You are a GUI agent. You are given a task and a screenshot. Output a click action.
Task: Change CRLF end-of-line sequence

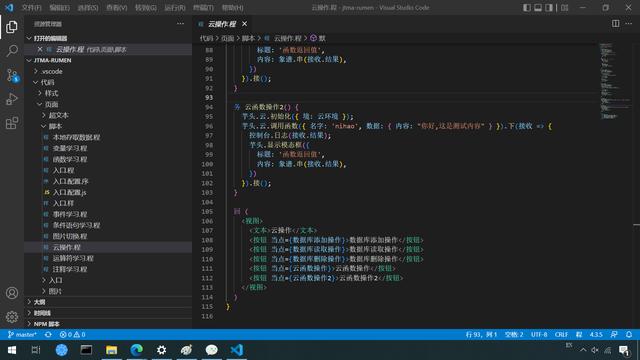coord(561,335)
